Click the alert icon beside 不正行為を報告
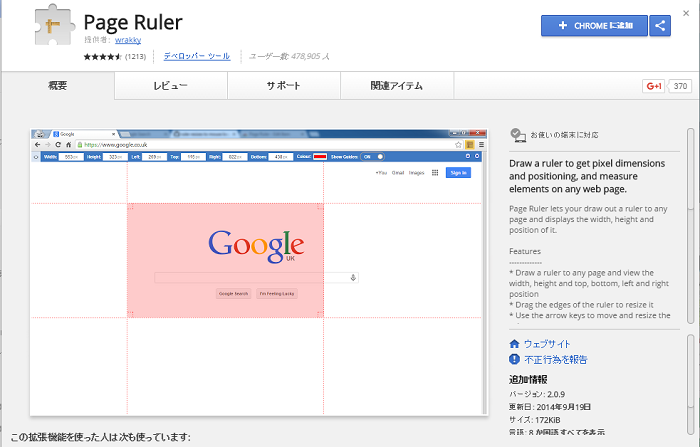Screen dimensions: 700x447 514,359
